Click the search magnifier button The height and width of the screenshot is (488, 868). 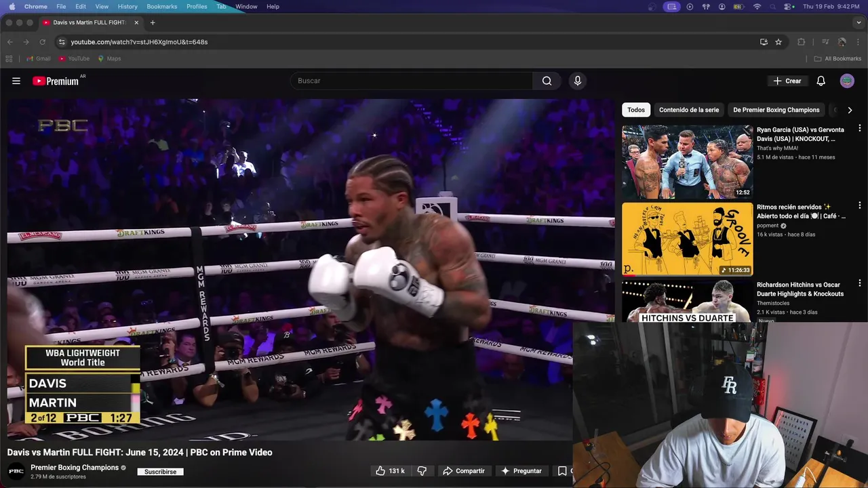click(547, 81)
